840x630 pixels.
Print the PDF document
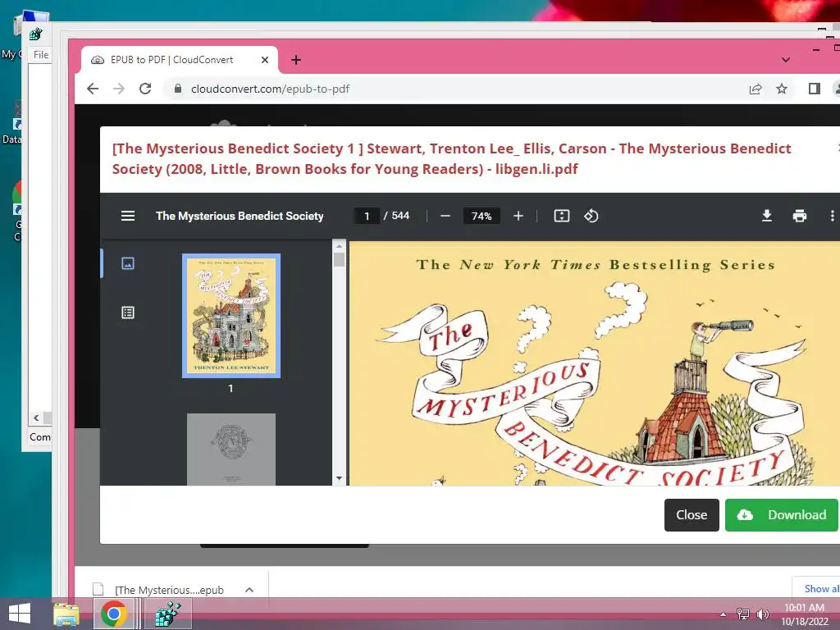799,216
